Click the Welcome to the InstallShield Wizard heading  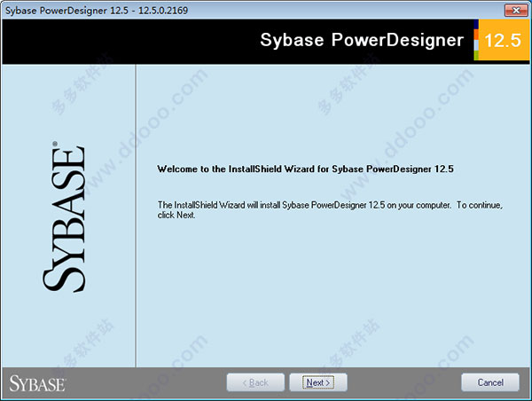click(x=305, y=169)
